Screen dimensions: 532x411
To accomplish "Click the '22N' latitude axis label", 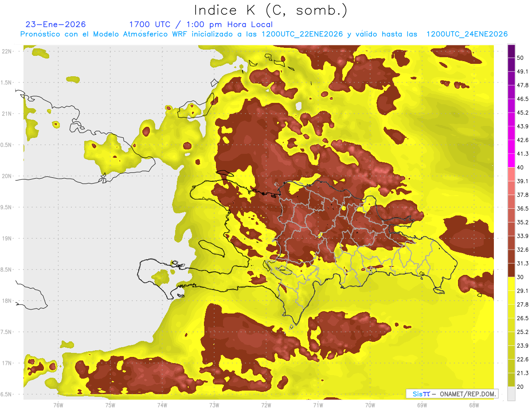I will pos(7,51).
